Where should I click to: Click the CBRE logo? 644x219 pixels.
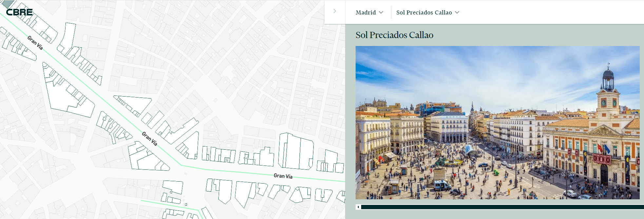pos(19,12)
